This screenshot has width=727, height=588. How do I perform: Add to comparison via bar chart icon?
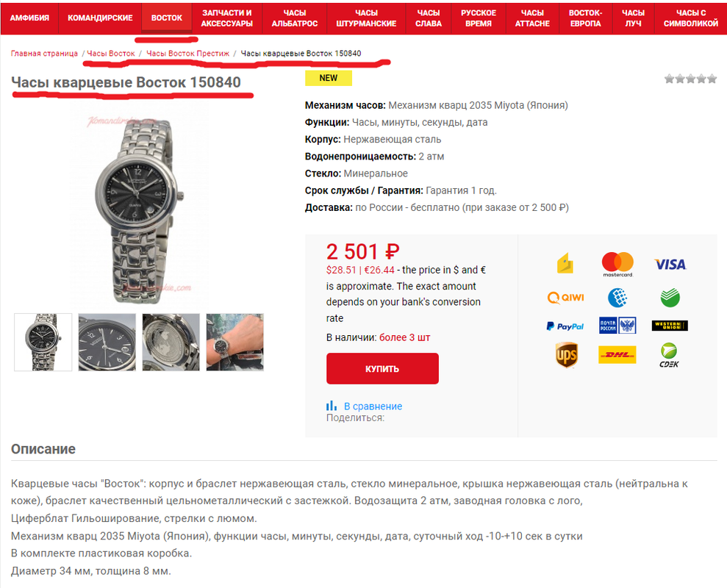[332, 406]
